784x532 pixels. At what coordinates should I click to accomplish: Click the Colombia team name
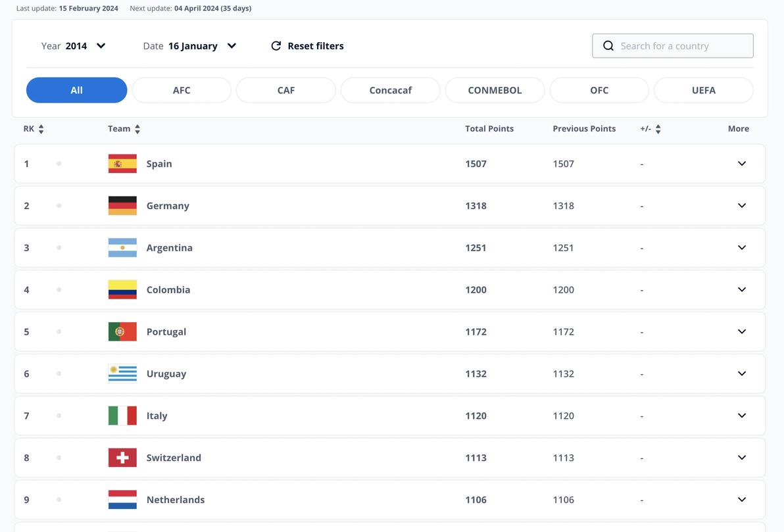168,289
